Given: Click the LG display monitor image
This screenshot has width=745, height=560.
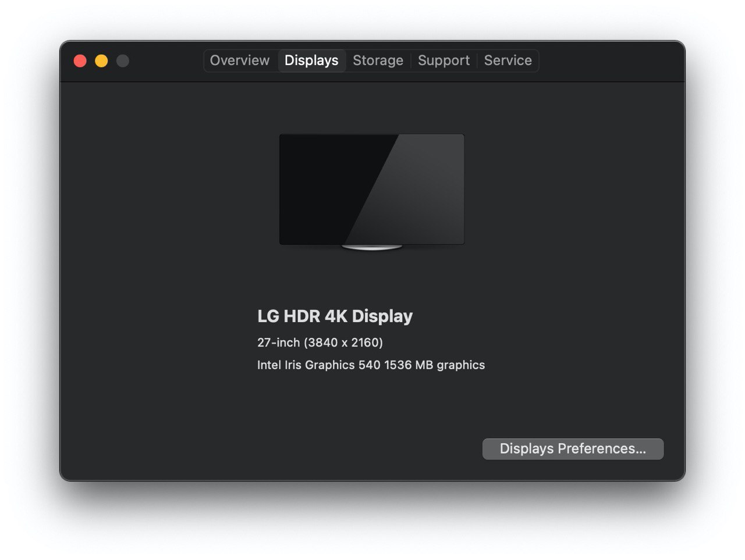Looking at the screenshot, I should [x=372, y=192].
